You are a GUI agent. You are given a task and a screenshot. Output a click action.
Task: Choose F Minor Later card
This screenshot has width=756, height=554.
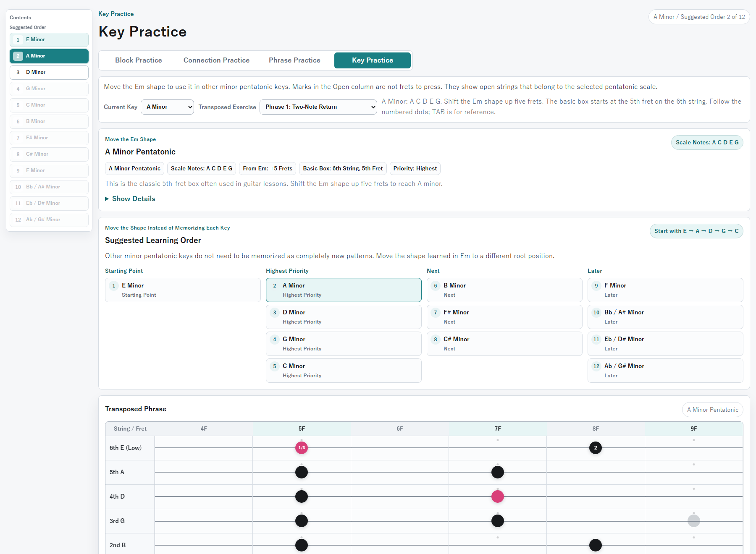[x=665, y=290]
